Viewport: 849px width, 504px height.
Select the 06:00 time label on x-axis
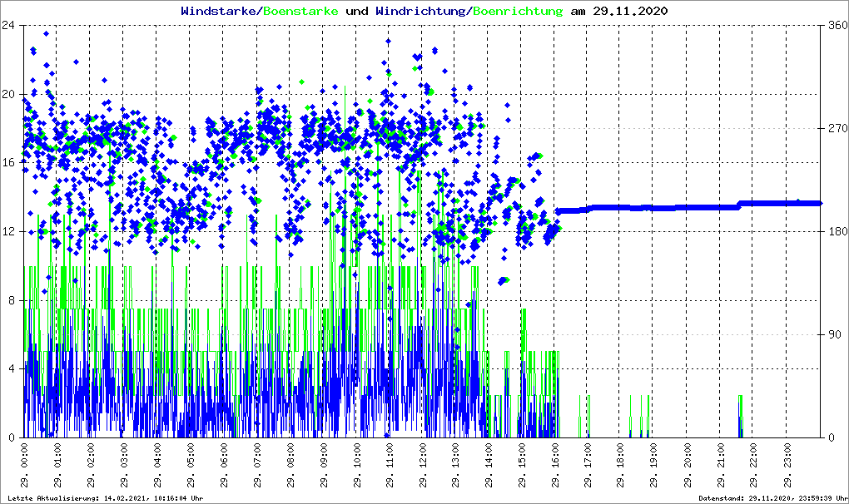224,466
